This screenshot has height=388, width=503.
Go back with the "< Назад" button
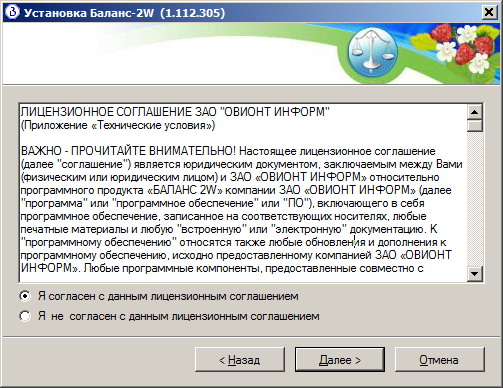[x=240, y=360]
